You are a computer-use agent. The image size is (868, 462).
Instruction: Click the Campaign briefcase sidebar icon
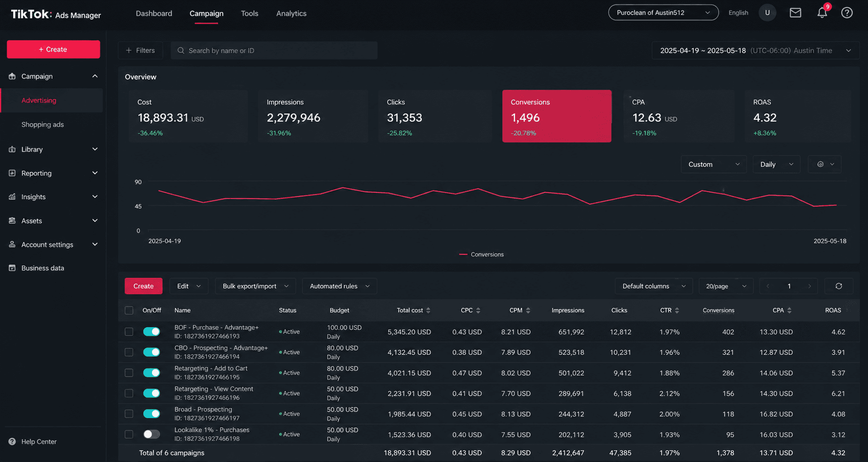click(12, 76)
